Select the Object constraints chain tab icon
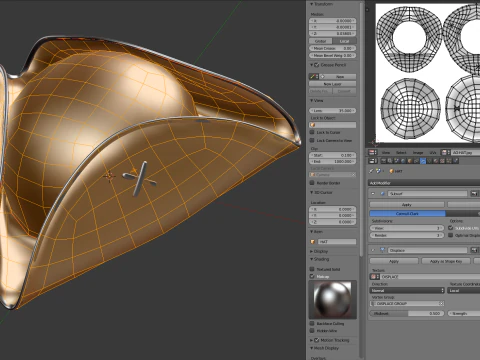480x360 pixels. 417,161
